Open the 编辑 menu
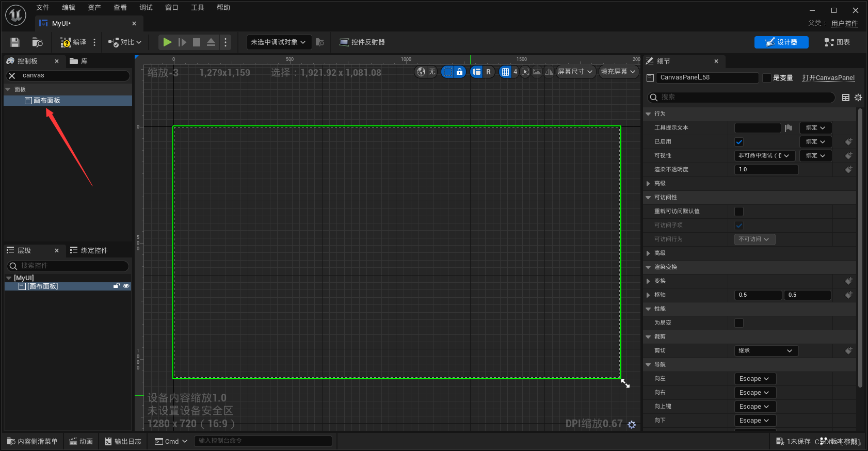Screen dimensions: 868x451 (69, 8)
